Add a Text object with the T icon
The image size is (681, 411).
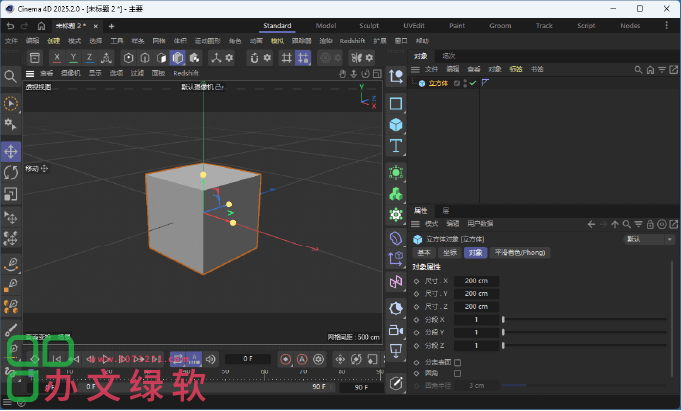point(396,146)
